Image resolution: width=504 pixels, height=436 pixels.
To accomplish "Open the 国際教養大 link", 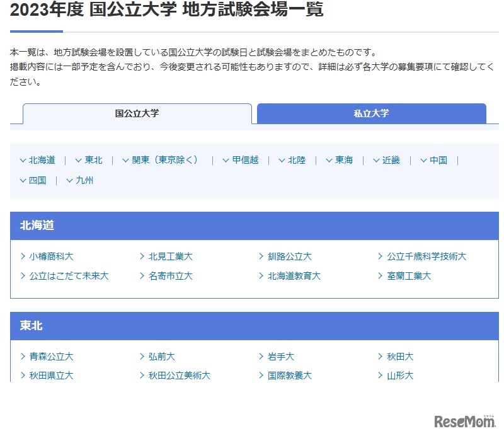I will 286,376.
